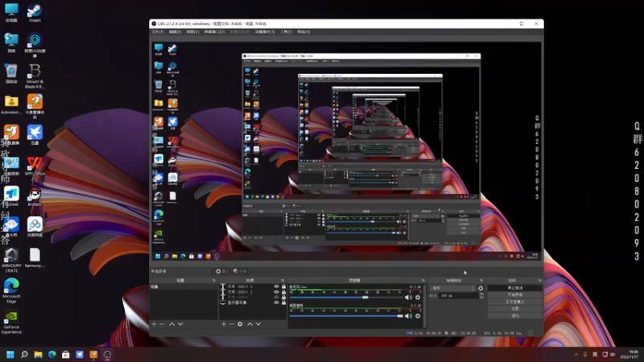Pop out the 场景 dock float icon

214,280
